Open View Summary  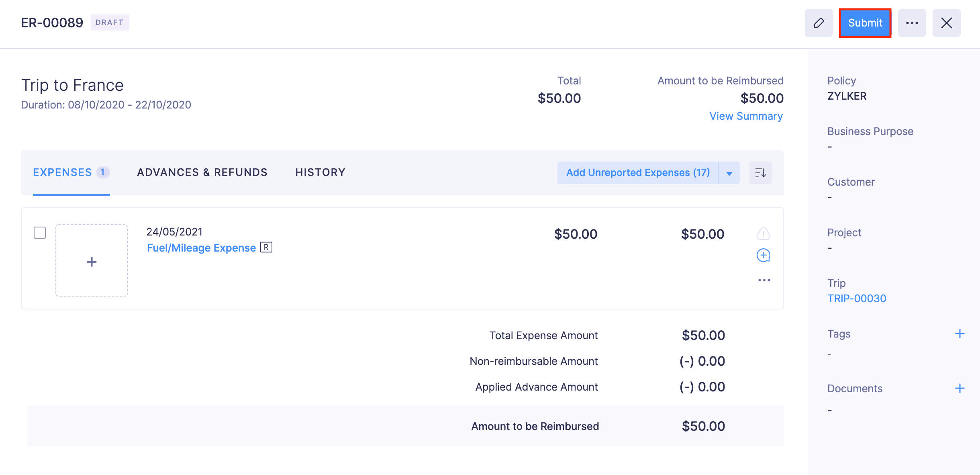pyautogui.click(x=746, y=116)
